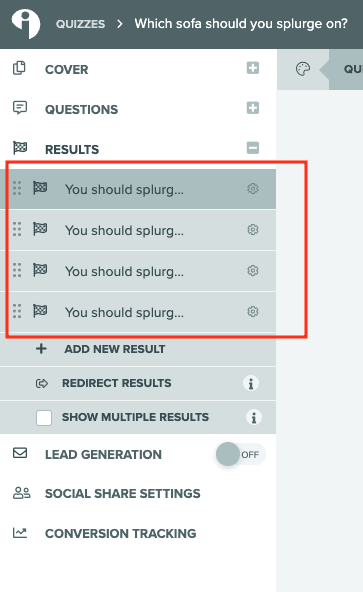Viewport: 363px width, 592px height.
Task: Click the Interact logo in header
Action: point(26,23)
